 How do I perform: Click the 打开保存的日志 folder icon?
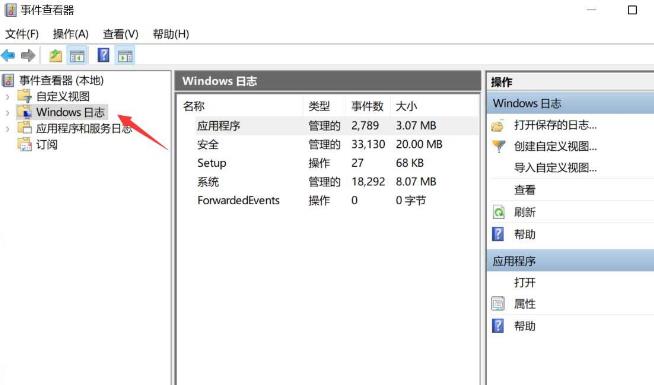coord(498,126)
